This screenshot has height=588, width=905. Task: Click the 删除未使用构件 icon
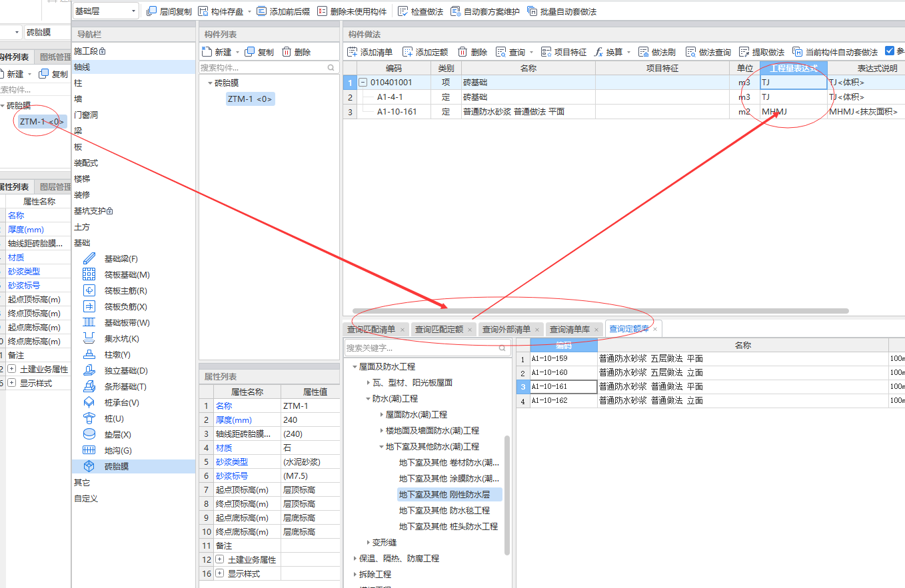click(x=322, y=11)
